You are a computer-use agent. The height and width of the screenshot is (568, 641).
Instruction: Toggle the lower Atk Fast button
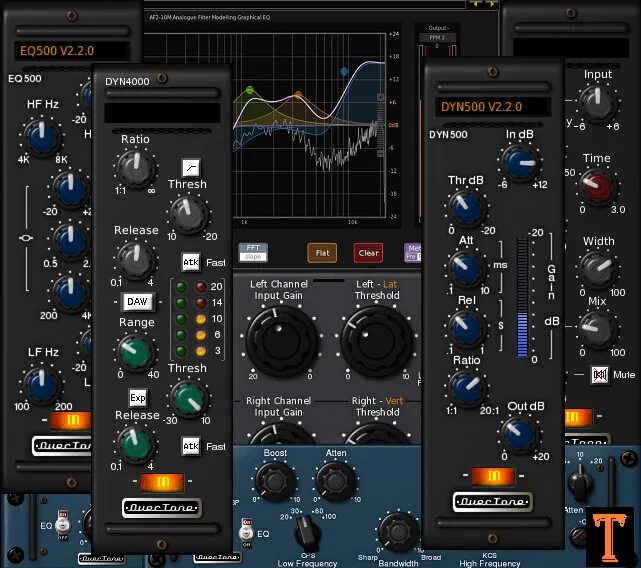tap(191, 446)
